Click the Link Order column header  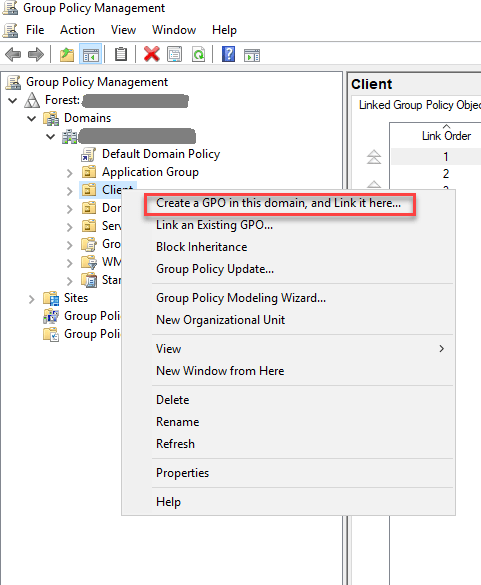pyautogui.click(x=446, y=136)
